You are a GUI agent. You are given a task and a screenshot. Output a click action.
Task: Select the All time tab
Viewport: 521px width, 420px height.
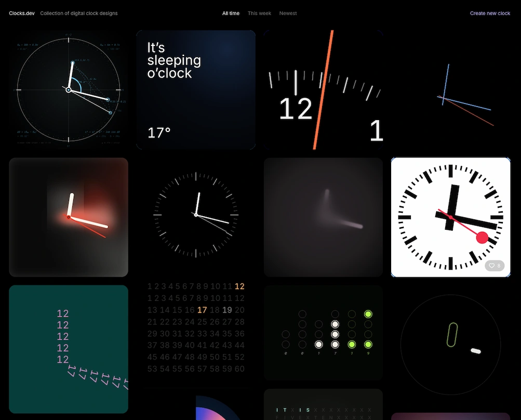coord(231,14)
